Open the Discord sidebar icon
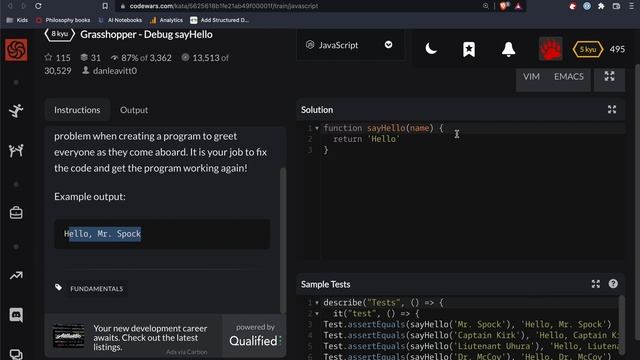Screen dimensions: 640x360 point(16,315)
